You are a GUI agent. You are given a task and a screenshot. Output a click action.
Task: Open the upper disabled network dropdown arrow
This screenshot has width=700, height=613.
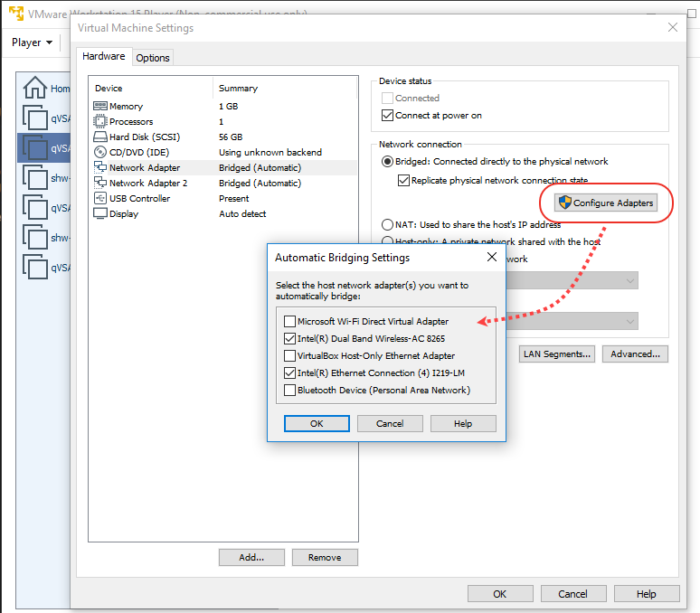point(630,280)
